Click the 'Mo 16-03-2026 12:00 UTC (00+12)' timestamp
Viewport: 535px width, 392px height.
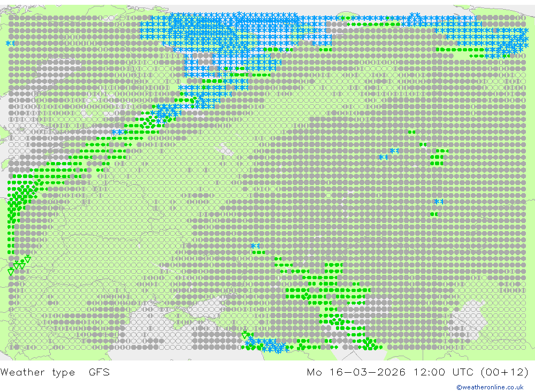(x=418, y=372)
